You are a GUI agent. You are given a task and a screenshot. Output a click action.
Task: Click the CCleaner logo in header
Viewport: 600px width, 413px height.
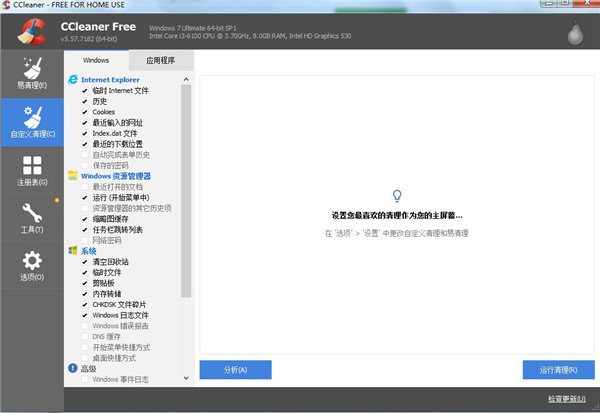pos(32,32)
